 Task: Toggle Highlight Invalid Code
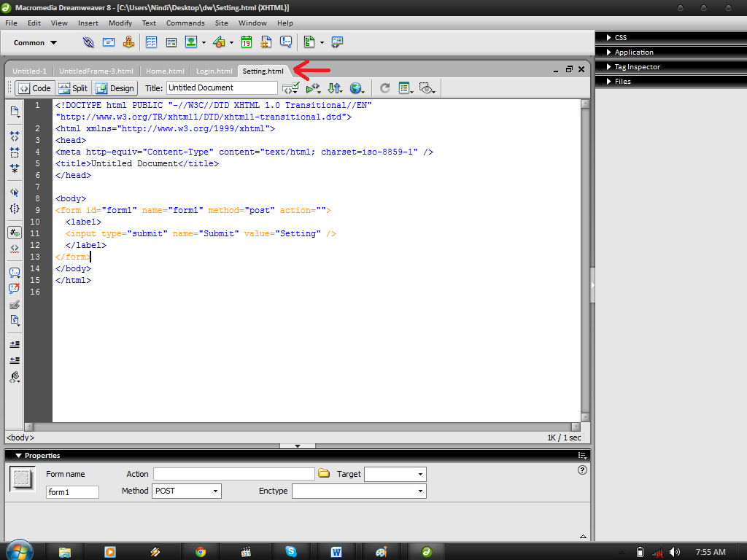(14, 249)
